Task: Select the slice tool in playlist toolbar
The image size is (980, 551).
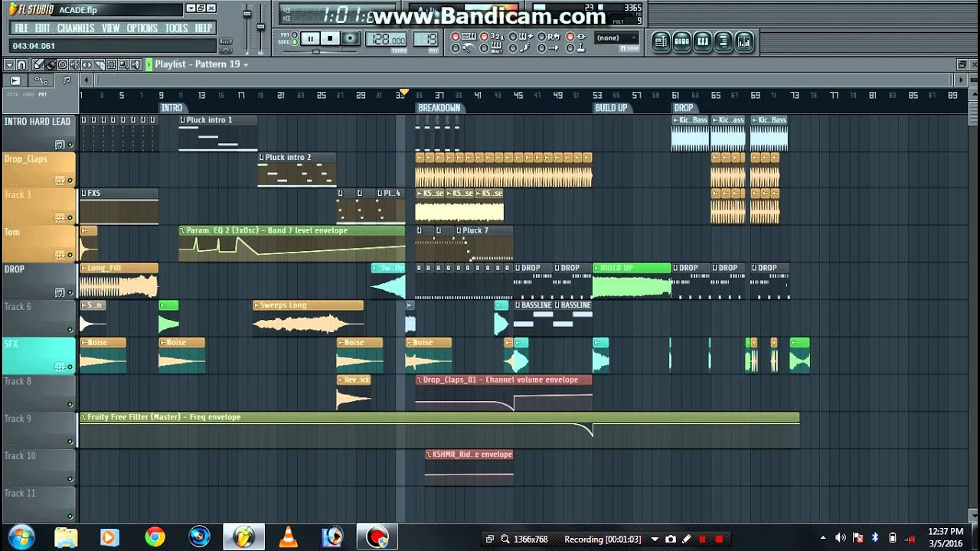Action: tap(100, 64)
